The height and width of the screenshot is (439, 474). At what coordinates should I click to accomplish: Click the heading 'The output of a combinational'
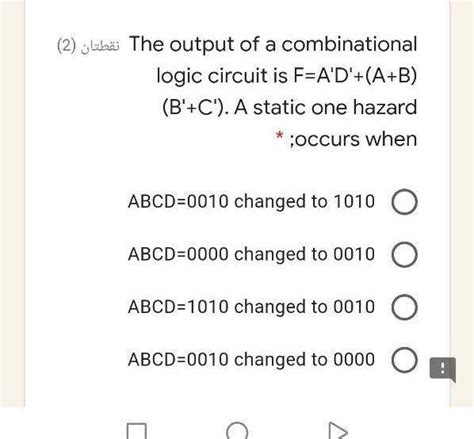273,44
